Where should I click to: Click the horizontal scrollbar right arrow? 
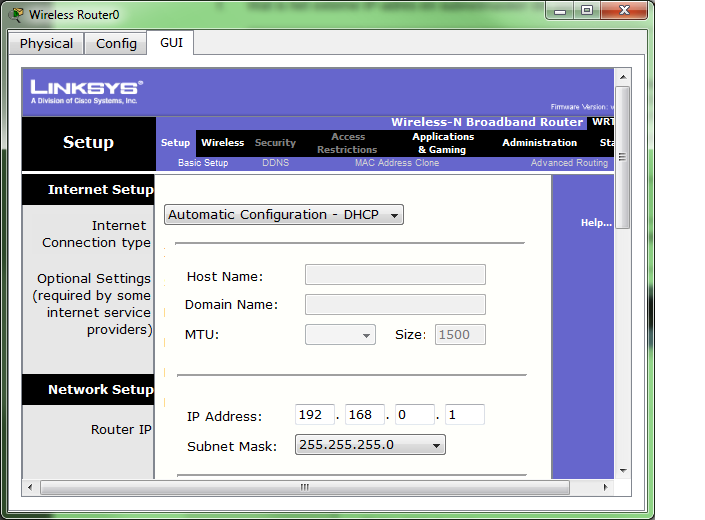pyautogui.click(x=605, y=487)
